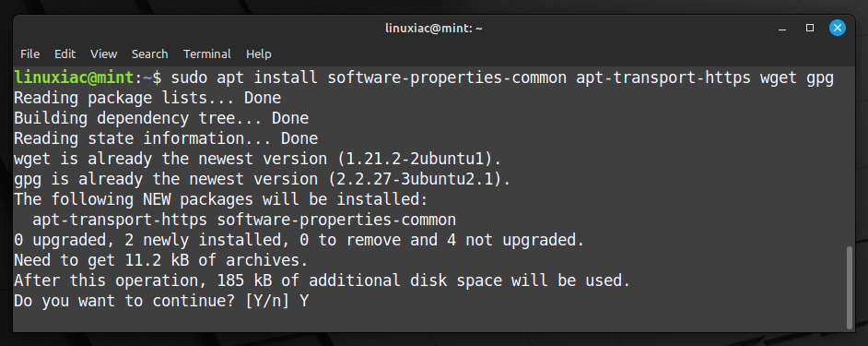868x346 pixels.
Task: Click the linuxiac@mint: ~ title bar
Action: pos(433,28)
